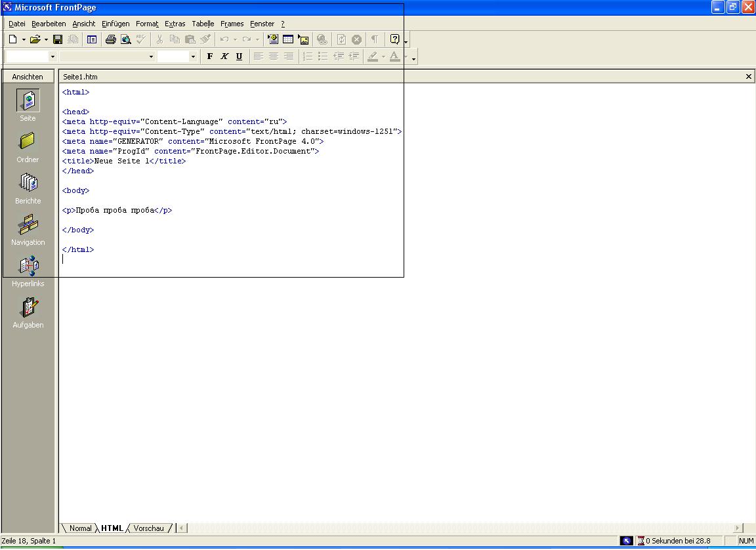Click the Refresh page icon

tap(341, 39)
